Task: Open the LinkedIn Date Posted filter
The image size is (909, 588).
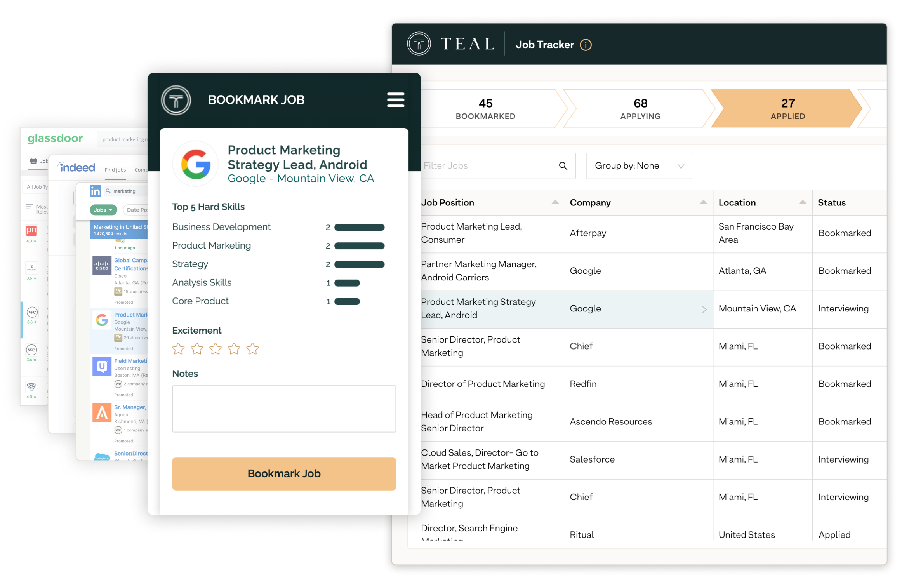Action: (136, 210)
